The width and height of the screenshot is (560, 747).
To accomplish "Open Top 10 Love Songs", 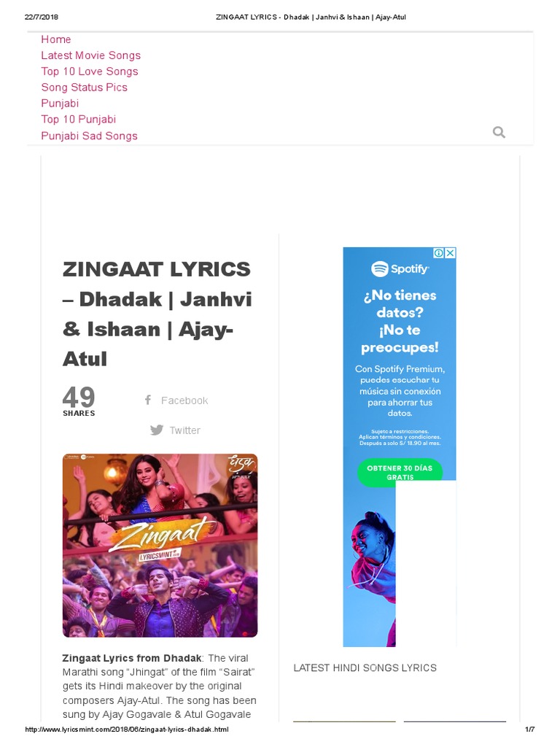I will [x=90, y=71].
